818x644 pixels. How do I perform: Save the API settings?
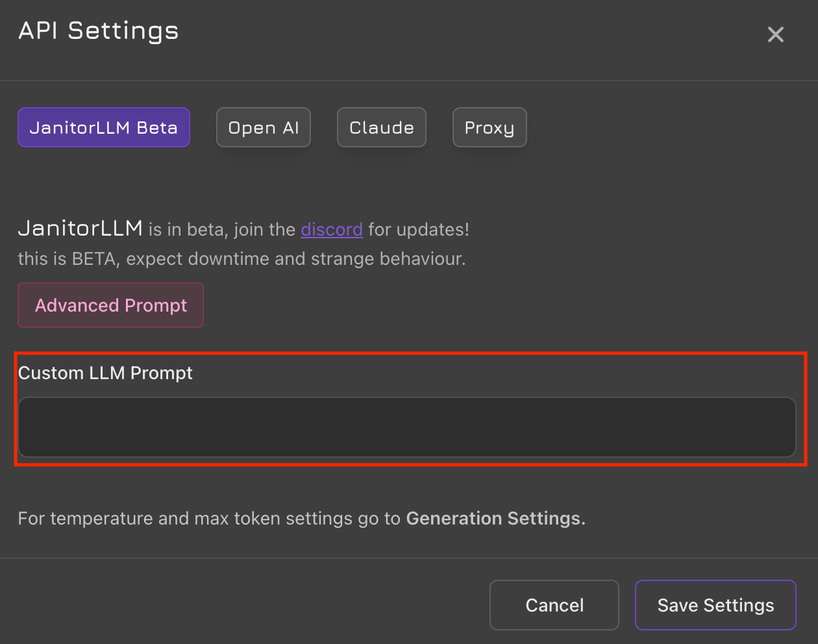715,605
